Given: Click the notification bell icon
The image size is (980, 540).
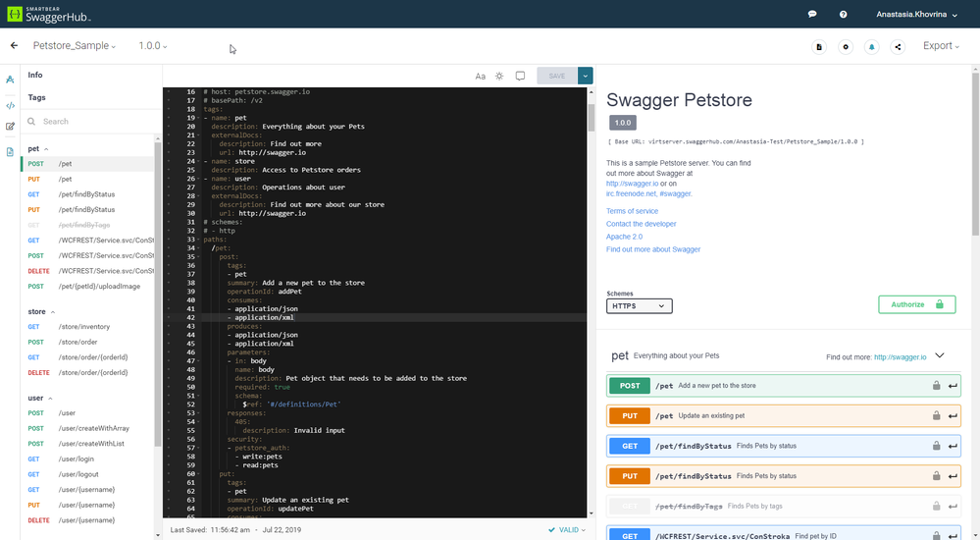Looking at the screenshot, I should (x=871, y=46).
